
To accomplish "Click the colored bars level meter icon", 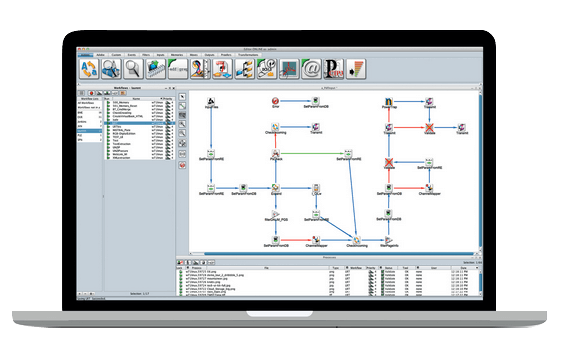I will coord(356,69).
